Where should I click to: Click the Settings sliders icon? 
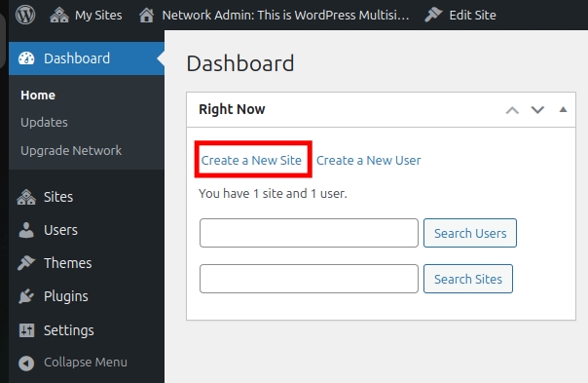pyautogui.click(x=26, y=330)
